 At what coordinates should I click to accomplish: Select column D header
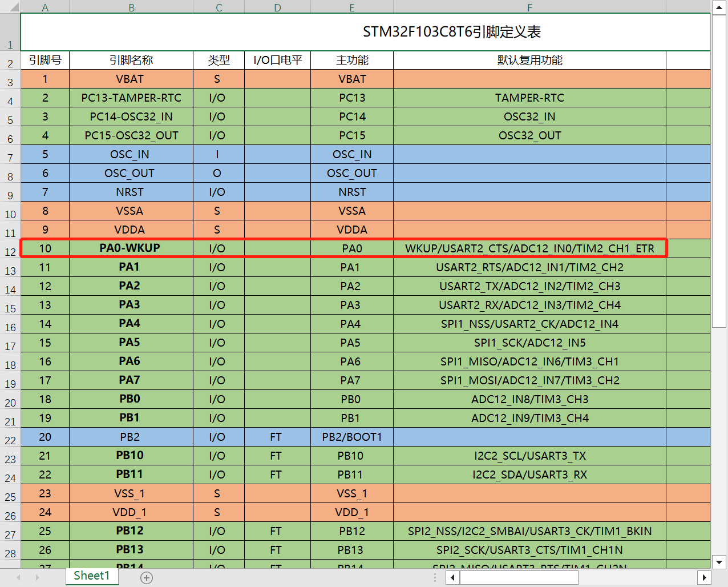pos(277,7)
